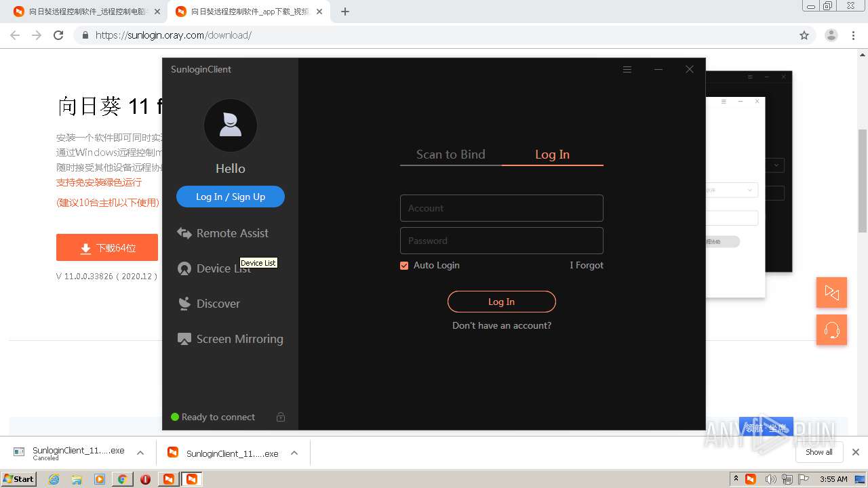The image size is (868, 488).
Task: Switch to the first browser tab
Action: coord(87,12)
